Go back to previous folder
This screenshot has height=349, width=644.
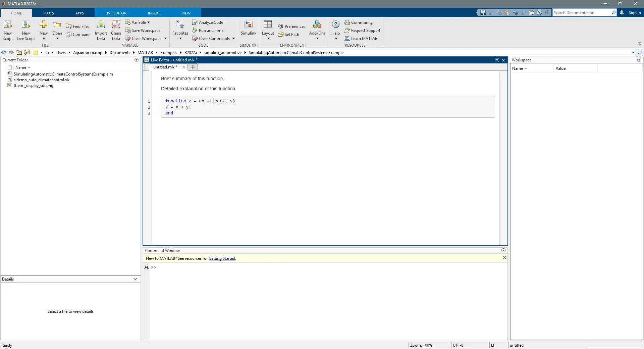pyautogui.click(x=4, y=52)
